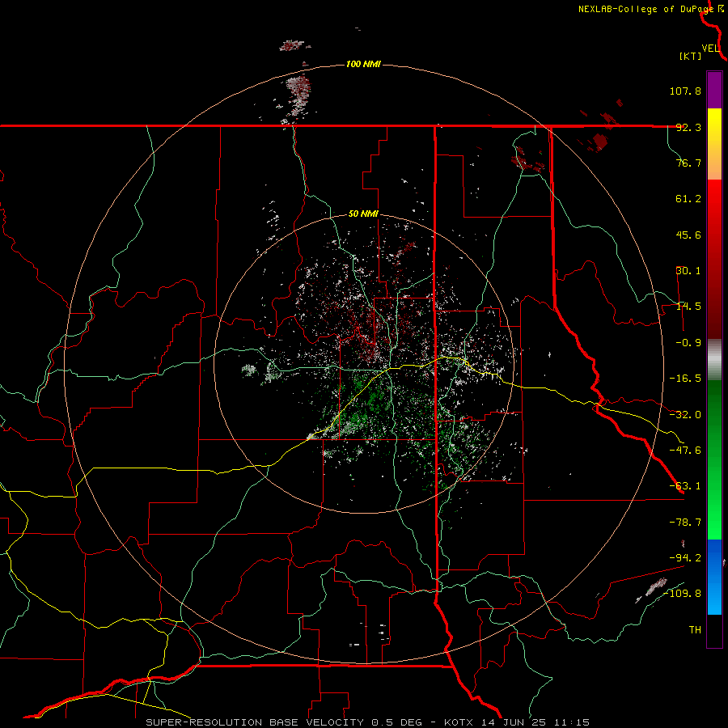
Task: Click the NEXLAB-College of DuPage title text
Action: [645, 9]
